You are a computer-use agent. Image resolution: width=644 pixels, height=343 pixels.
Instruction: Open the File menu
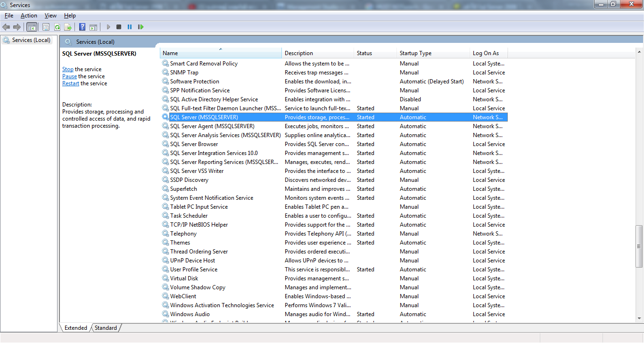[9, 16]
